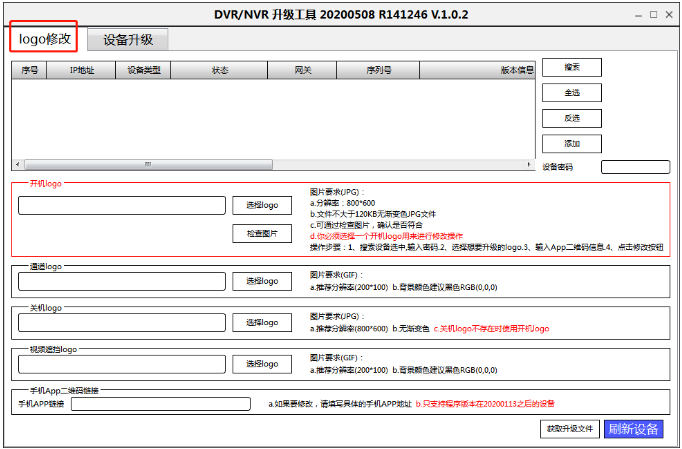Image resolution: width=682 pixels, height=449 pixels.
Task: Click the device list horizontal scrollbar thumb
Action: click(x=148, y=164)
